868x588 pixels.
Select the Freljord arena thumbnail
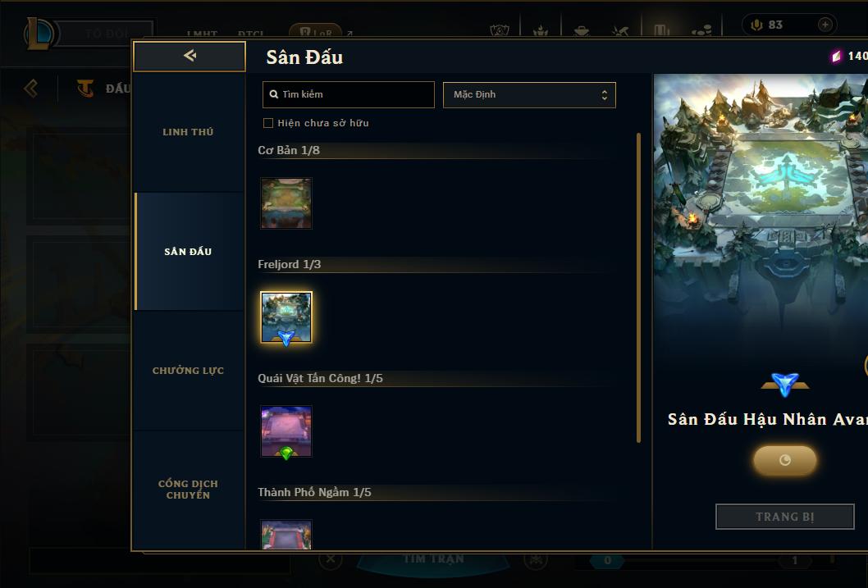(286, 317)
